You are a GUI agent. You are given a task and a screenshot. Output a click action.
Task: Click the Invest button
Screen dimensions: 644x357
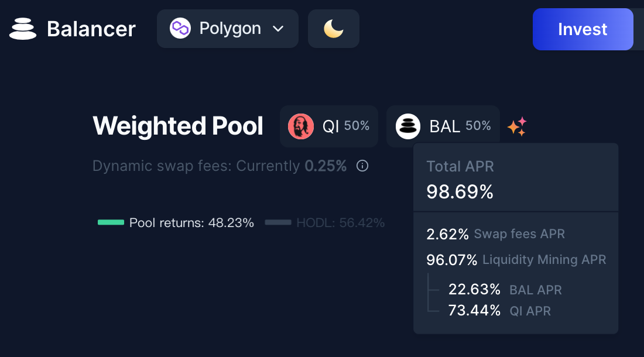pyautogui.click(x=583, y=29)
